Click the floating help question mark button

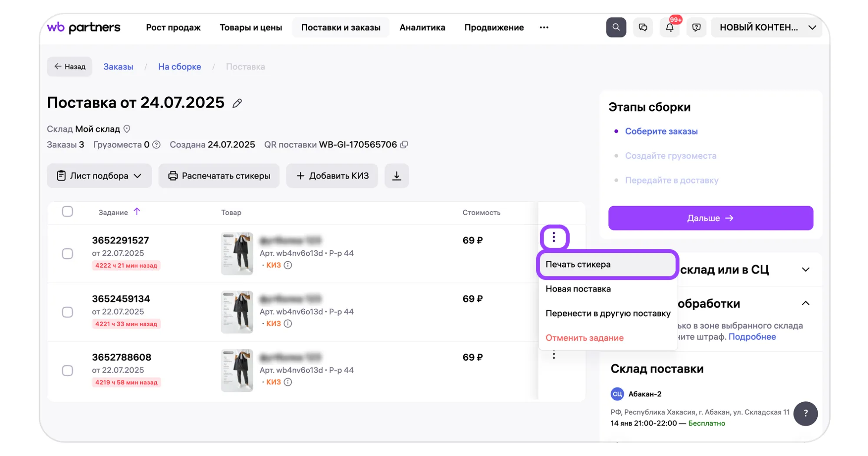coord(805,413)
